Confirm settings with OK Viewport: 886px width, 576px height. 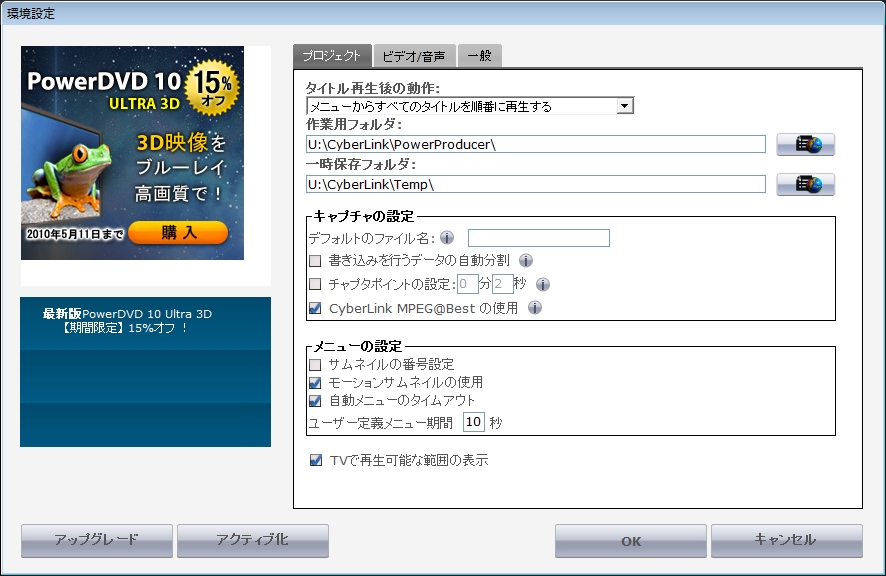point(631,541)
